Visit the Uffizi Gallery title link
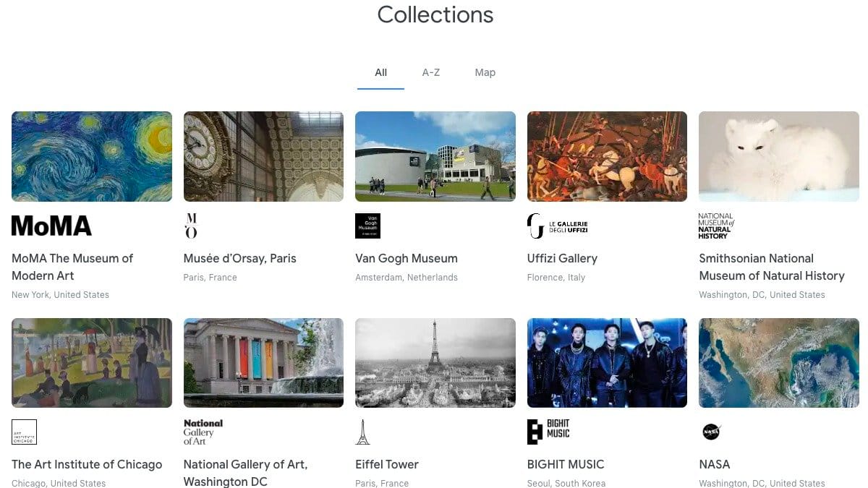Viewport: 868px width, 488px height. tap(562, 258)
